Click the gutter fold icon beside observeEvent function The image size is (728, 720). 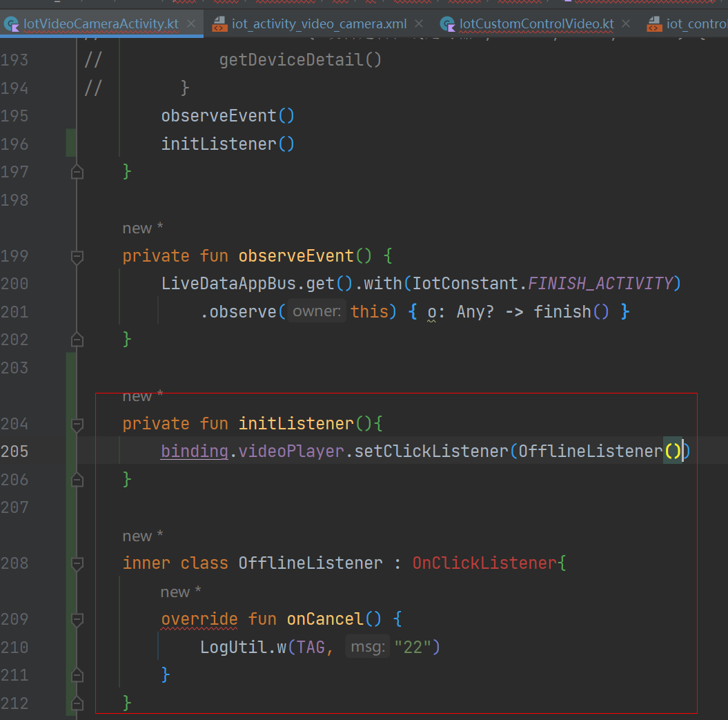pos(77,256)
